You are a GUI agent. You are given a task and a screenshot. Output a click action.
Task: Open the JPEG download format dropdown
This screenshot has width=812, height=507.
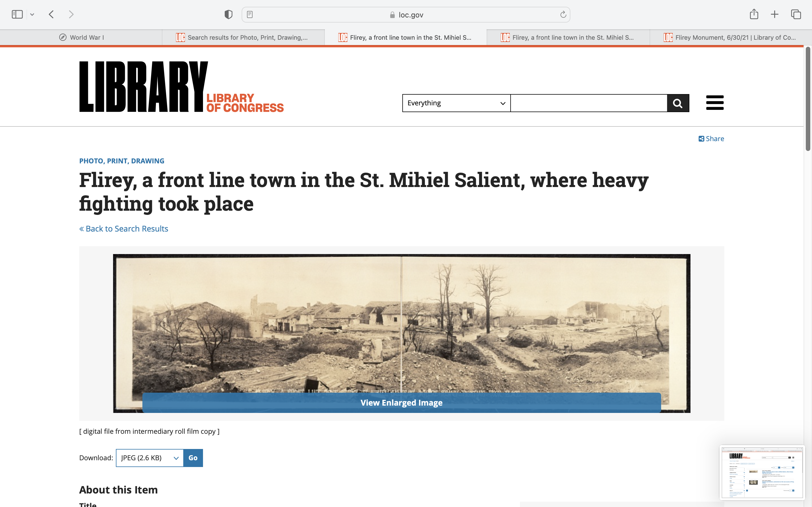149,458
